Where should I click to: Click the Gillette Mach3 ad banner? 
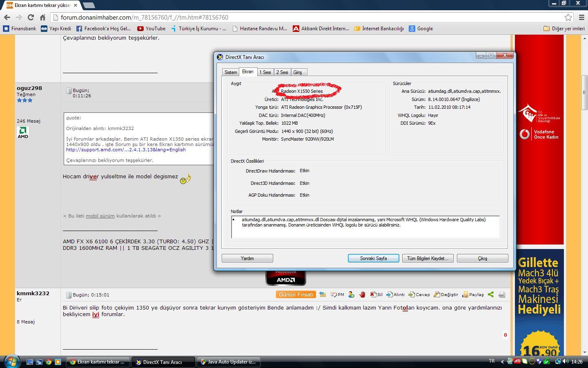(539, 303)
